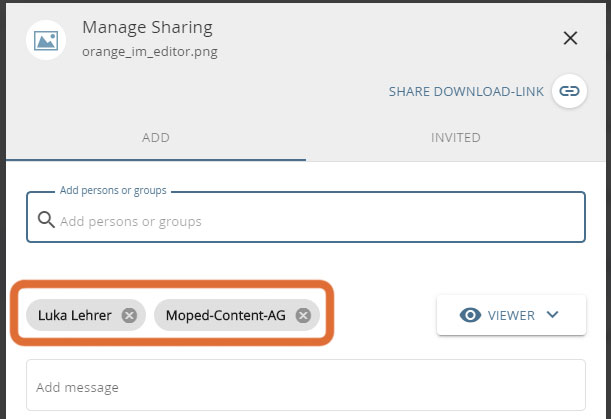
Task: Click the image file type icon
Action: pos(45,39)
